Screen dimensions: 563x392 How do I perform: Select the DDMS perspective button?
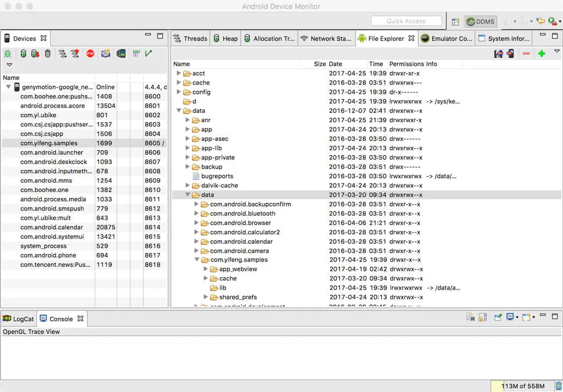481,22
